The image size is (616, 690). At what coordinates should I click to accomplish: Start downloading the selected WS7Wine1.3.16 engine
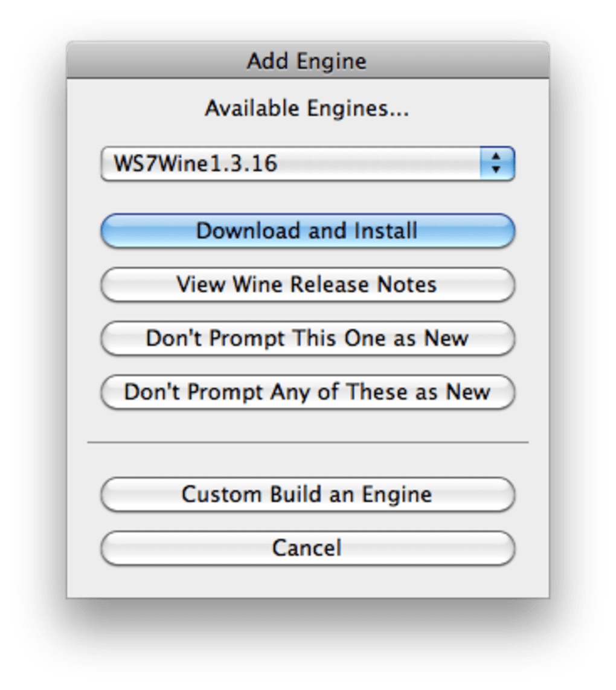click(x=307, y=231)
